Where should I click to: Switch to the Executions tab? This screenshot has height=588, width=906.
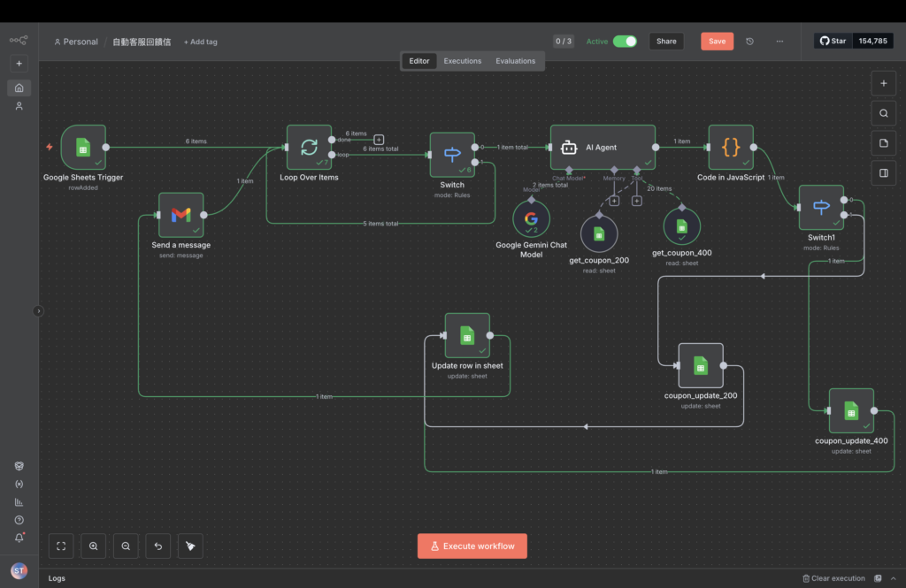[463, 61]
